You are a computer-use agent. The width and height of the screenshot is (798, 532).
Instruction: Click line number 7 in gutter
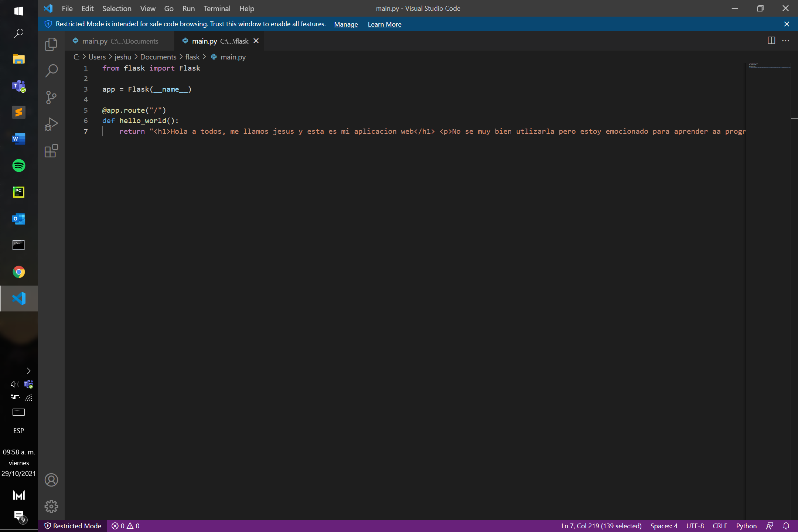86,131
